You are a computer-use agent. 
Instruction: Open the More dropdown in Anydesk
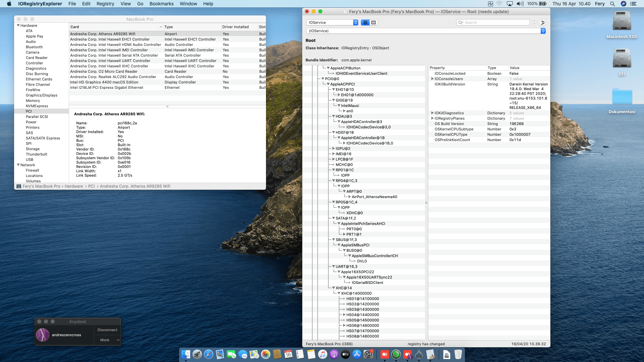(107, 340)
